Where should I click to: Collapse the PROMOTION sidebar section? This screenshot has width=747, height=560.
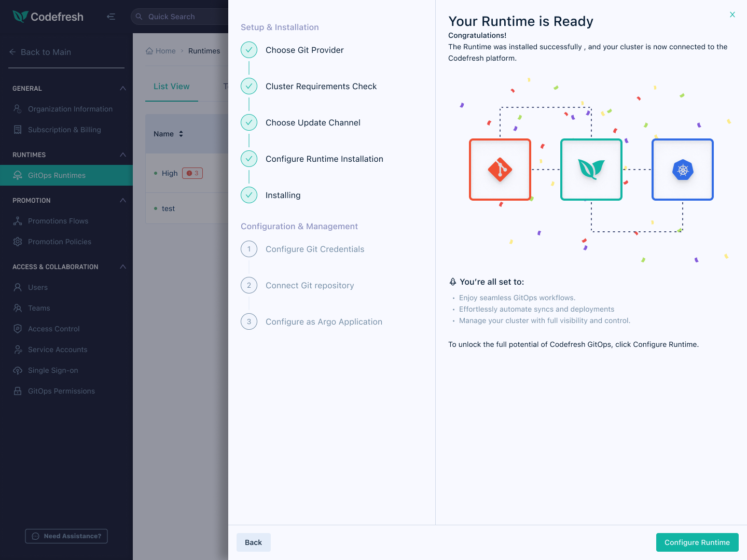[123, 200]
